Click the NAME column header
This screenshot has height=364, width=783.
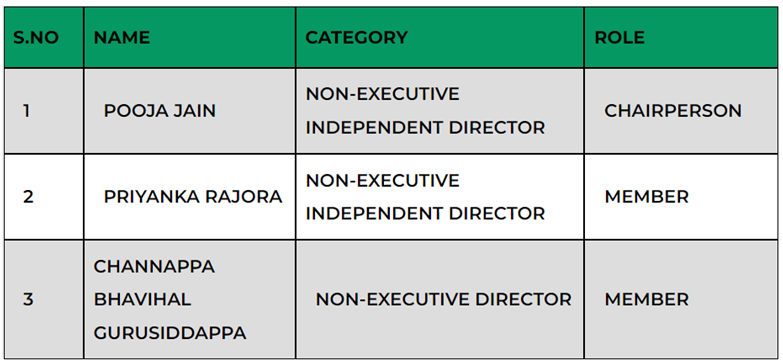190,37
